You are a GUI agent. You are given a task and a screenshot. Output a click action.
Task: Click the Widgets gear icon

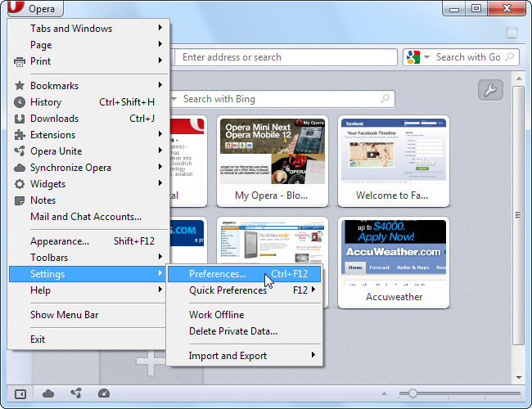coord(20,184)
